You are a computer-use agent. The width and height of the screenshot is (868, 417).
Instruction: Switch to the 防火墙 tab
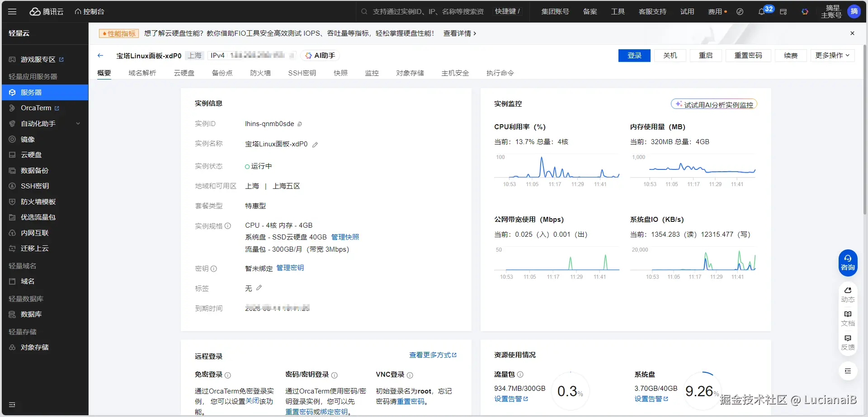coord(260,73)
